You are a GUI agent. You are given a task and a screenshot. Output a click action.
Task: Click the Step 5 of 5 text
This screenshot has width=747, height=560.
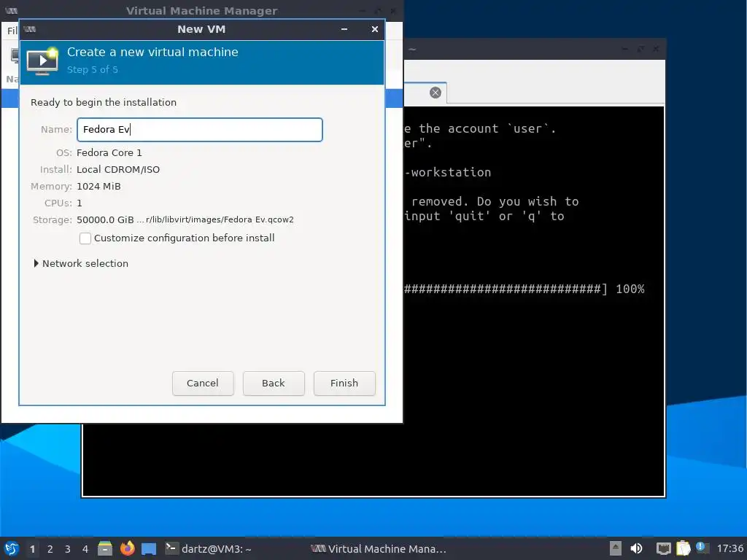93,69
